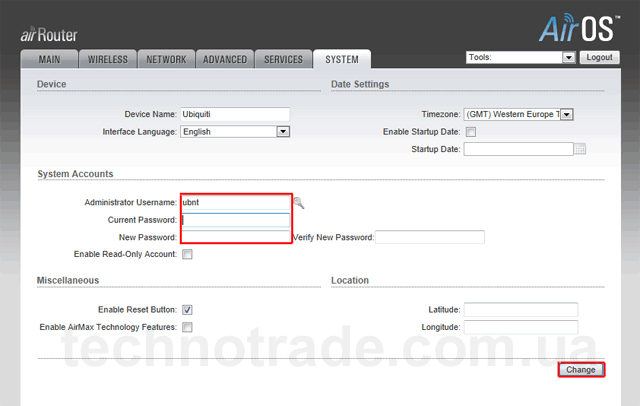Open the Tools dropdown menu

(520, 58)
